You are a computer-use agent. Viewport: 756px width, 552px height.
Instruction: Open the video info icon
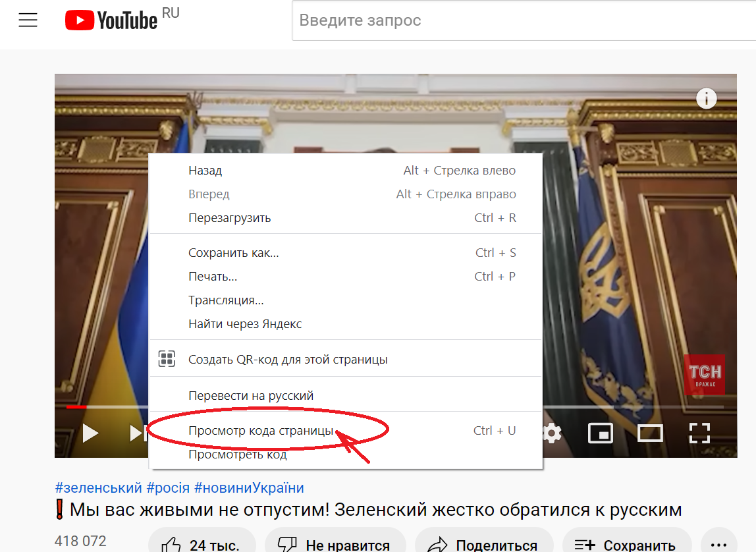(706, 98)
